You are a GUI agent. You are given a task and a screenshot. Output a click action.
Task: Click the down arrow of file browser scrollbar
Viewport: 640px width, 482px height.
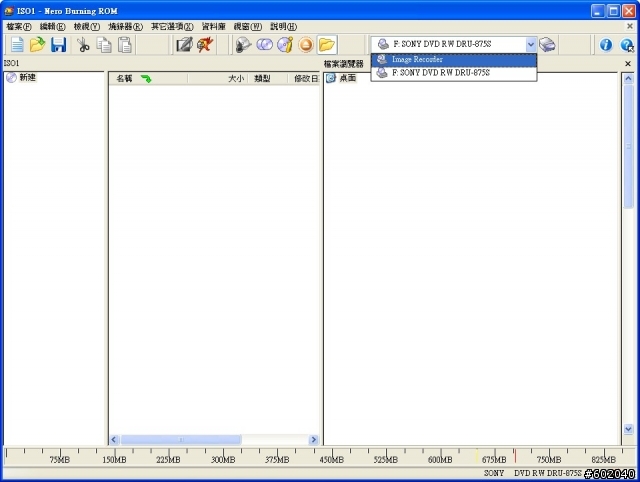coord(628,429)
